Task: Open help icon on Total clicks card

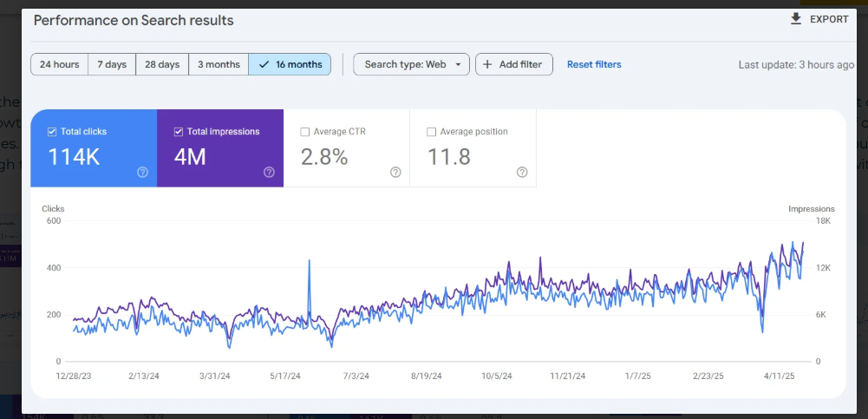Action: tap(142, 172)
